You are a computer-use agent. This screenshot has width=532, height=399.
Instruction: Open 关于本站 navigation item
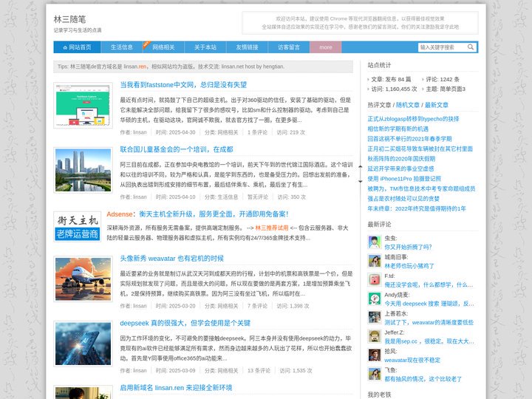pyautogui.click(x=205, y=47)
